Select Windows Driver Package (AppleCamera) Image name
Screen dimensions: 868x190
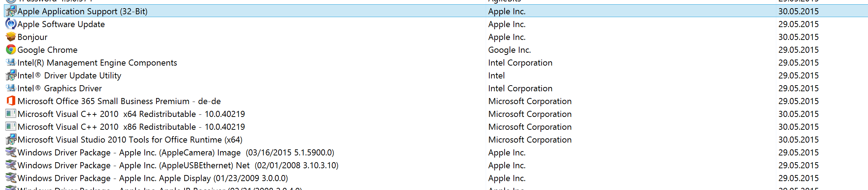point(176,153)
